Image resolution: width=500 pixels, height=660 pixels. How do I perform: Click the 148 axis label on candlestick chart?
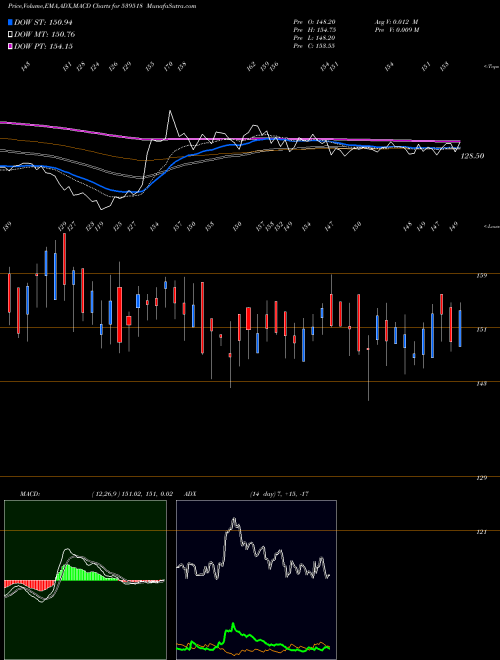(x=482, y=383)
